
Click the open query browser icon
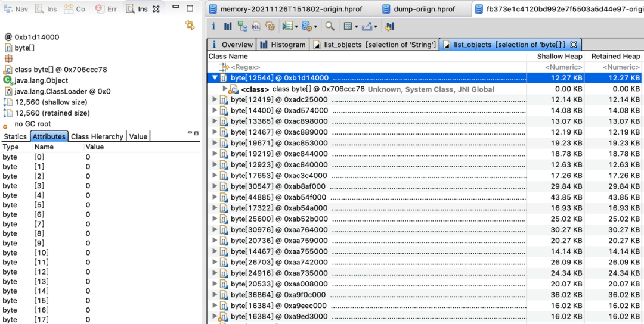point(306,26)
